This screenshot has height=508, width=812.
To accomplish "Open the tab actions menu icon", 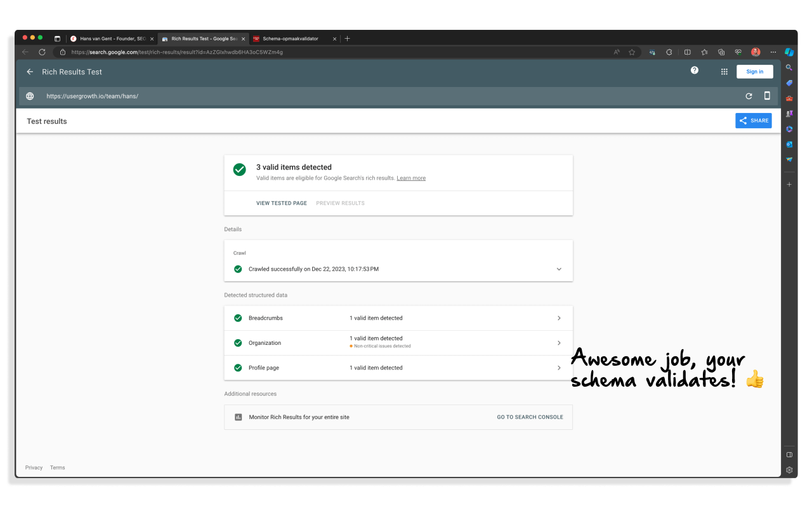I will click(x=57, y=39).
